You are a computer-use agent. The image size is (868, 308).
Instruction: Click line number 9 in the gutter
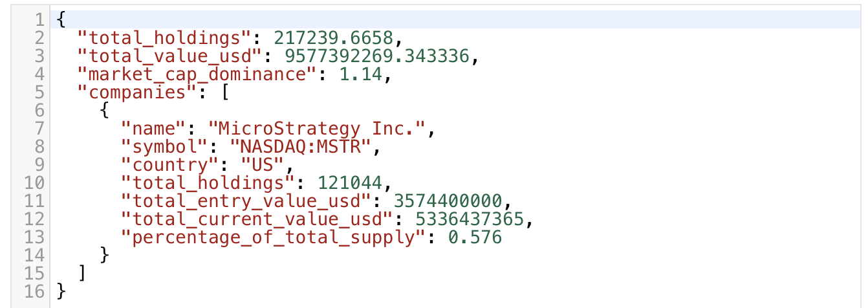point(39,165)
